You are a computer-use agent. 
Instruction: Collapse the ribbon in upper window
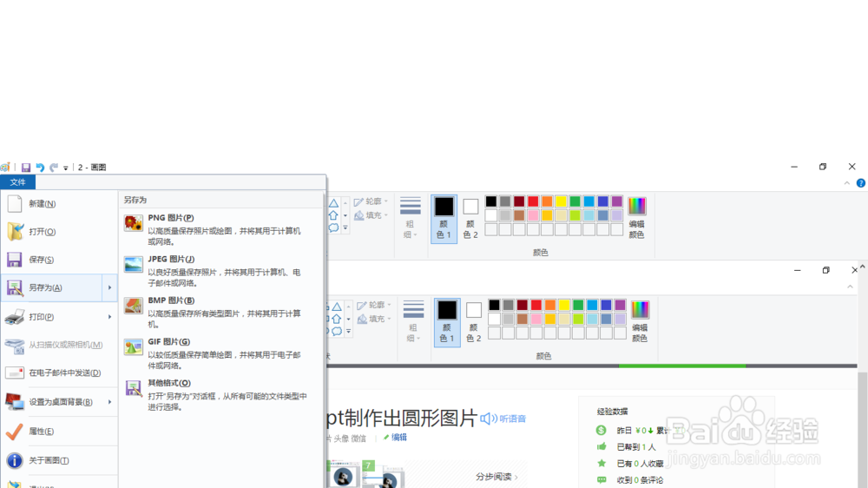[x=847, y=183]
